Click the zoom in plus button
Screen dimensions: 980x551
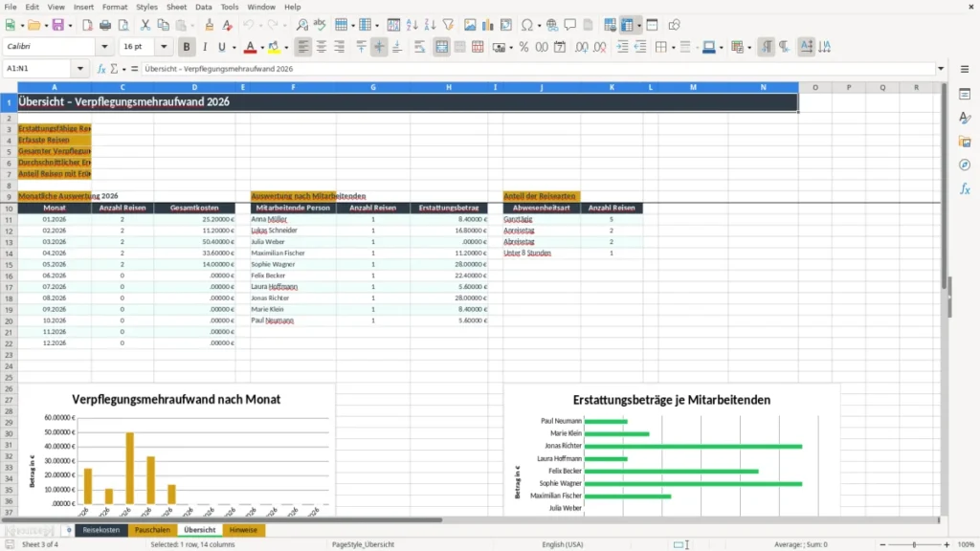(x=947, y=544)
